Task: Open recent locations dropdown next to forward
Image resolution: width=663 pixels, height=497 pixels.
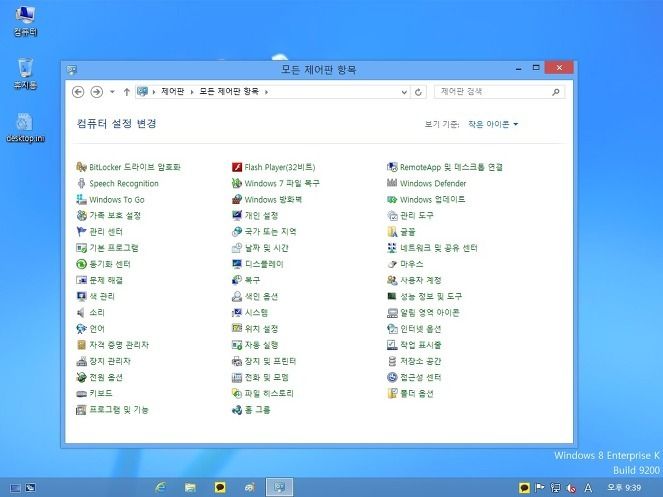Action: tap(112, 92)
